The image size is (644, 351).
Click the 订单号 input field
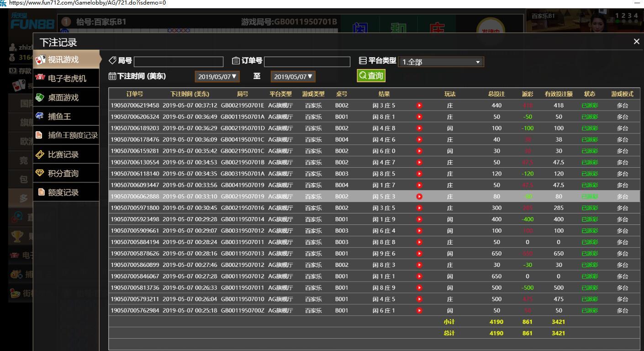click(307, 62)
